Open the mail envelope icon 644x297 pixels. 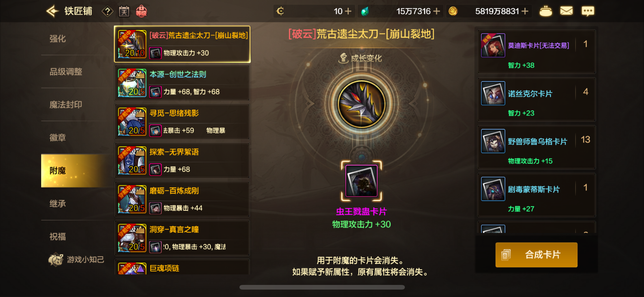click(566, 11)
